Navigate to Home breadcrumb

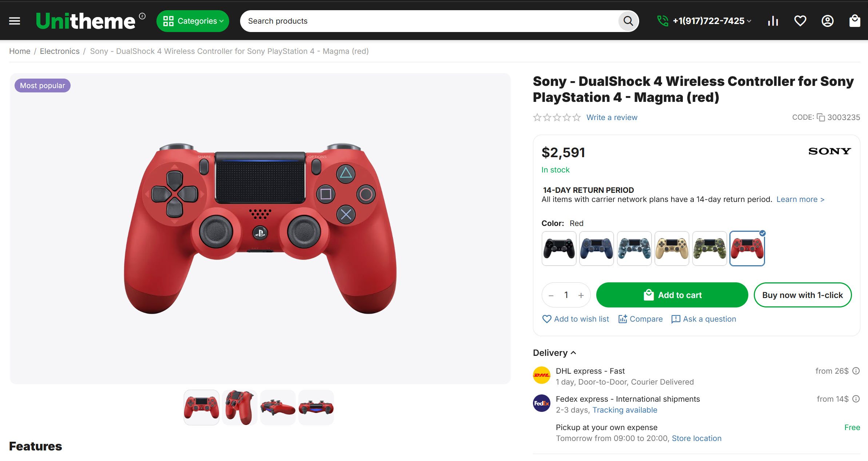pos(20,51)
